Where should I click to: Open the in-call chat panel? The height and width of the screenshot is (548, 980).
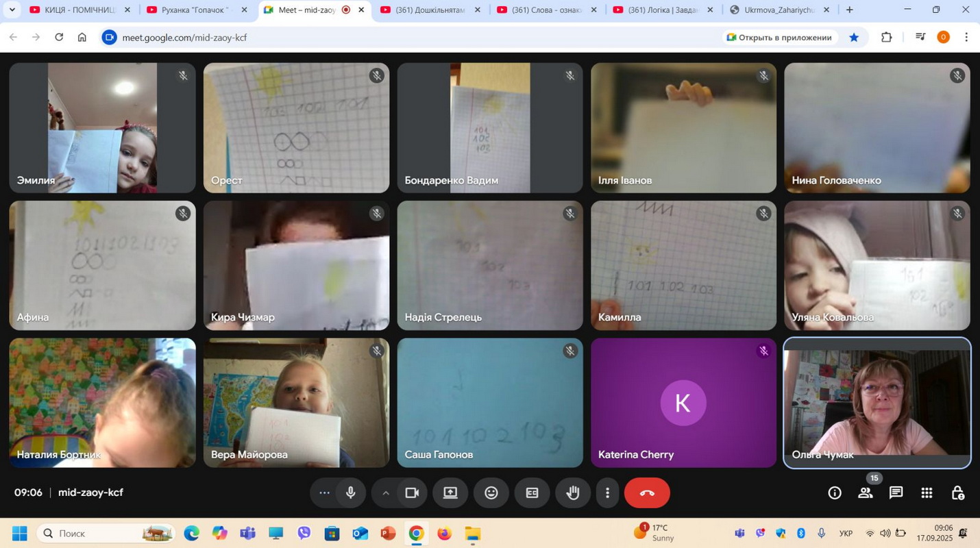[896, 493]
